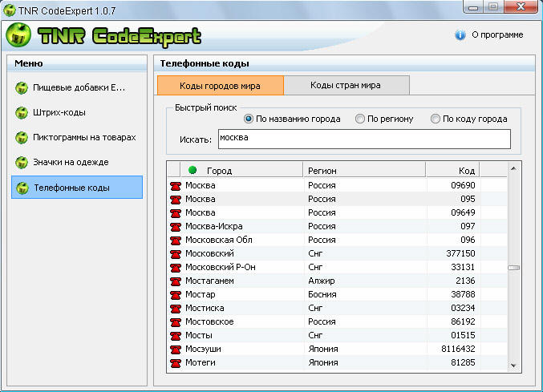Minimize the TNR CodeExpert window
This screenshot has height=392, width=543.
(473, 7)
